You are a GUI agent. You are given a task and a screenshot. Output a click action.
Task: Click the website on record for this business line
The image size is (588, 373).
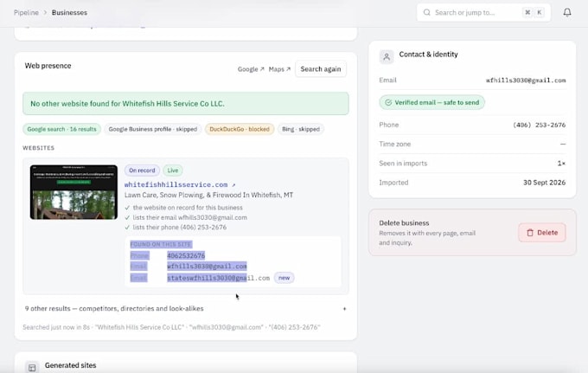pos(188,208)
